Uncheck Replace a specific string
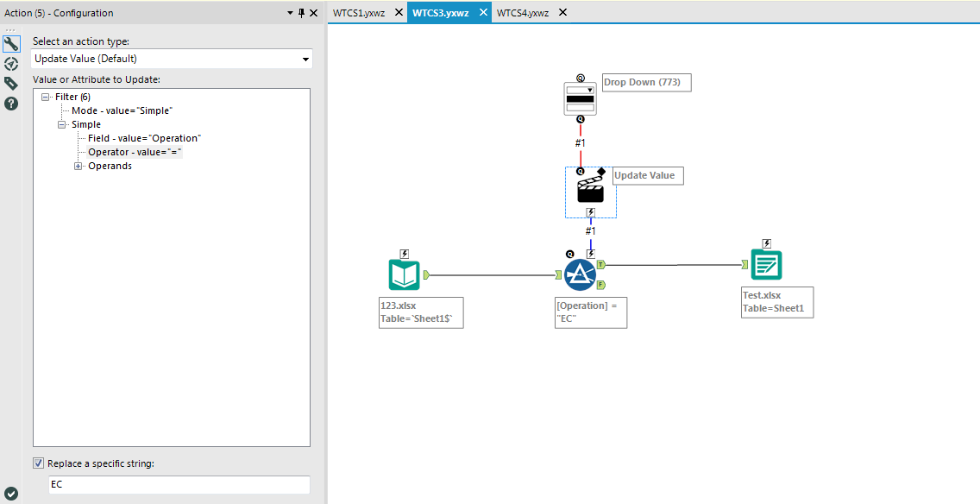 click(39, 463)
